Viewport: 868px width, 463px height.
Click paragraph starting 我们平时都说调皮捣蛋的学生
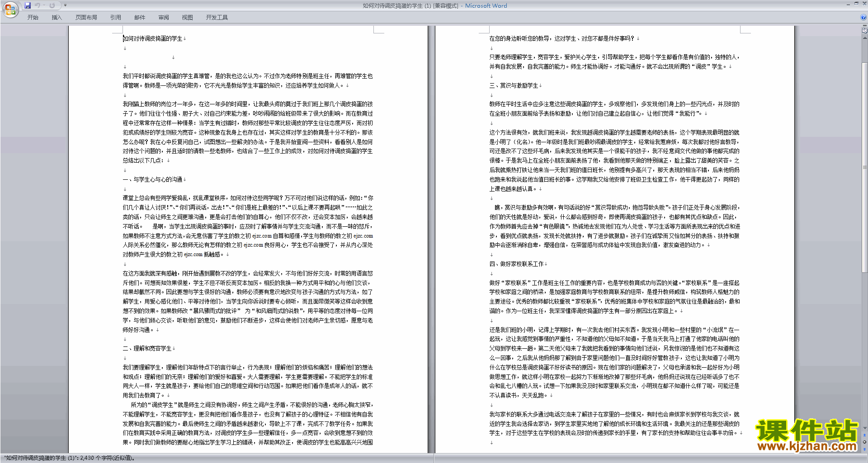(x=248, y=81)
